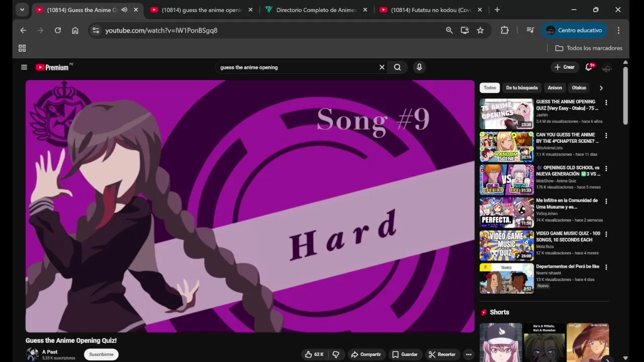The width and height of the screenshot is (644, 362).
Task: Click the Recortar clip button
Action: 443,354
